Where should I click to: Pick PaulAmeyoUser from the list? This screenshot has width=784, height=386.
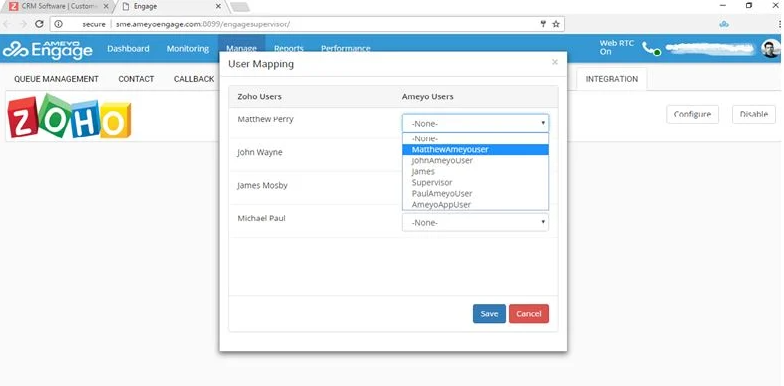point(475,194)
